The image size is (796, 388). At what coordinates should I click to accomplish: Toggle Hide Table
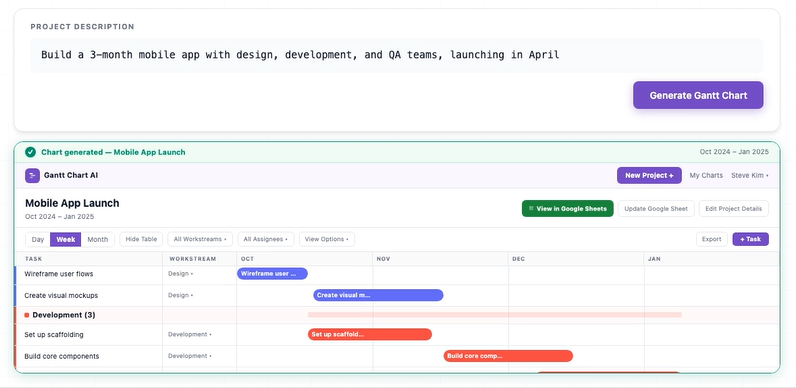pos(141,239)
